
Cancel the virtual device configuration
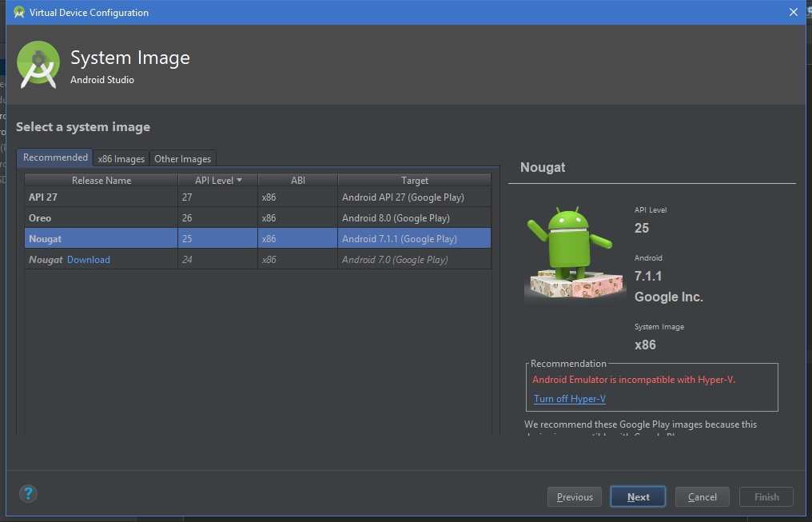click(x=702, y=496)
